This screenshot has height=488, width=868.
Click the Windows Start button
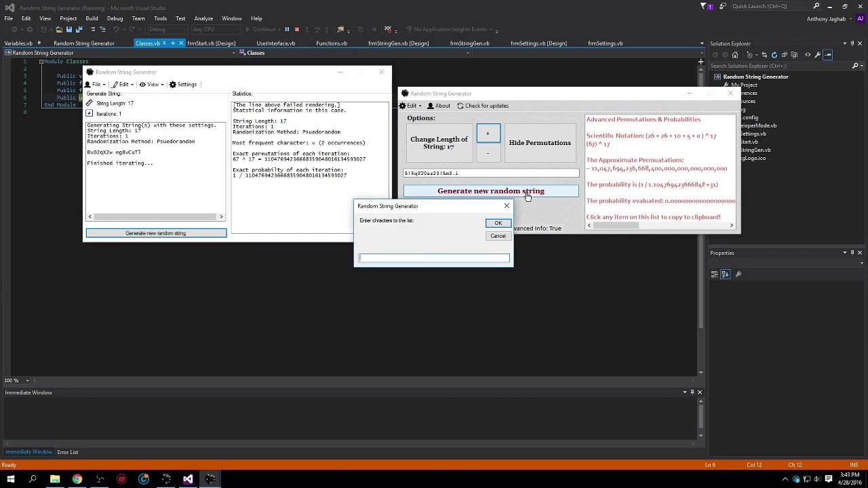point(11,479)
